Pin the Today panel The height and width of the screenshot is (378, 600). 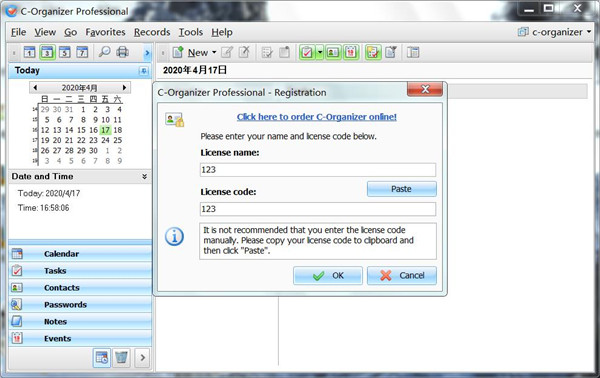(x=143, y=71)
